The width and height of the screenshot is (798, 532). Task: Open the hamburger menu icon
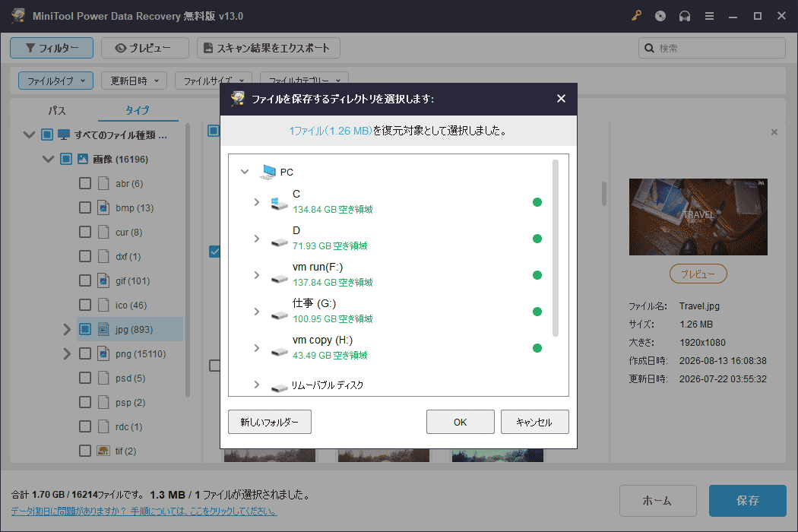(709, 16)
